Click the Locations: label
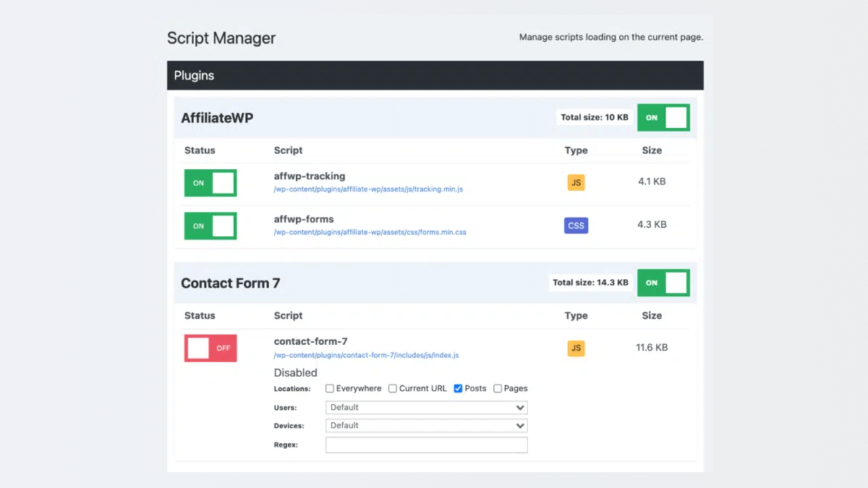This screenshot has height=488, width=868. (x=292, y=389)
